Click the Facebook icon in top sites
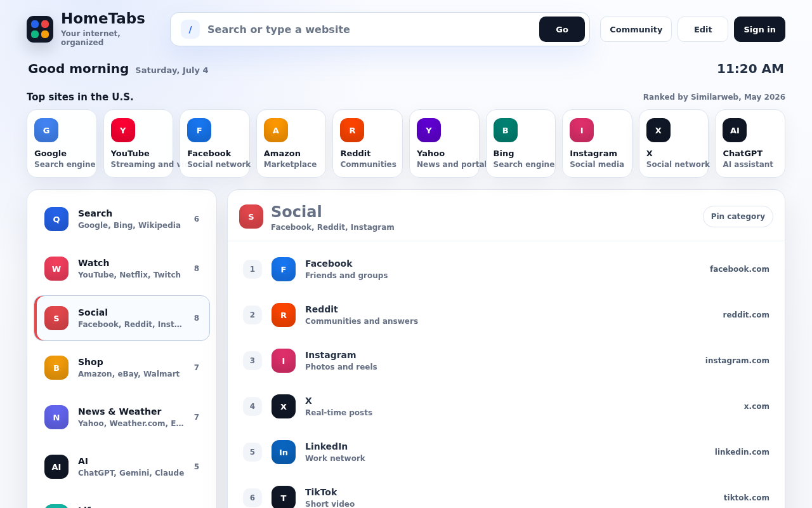This screenshot has width=812, height=508. [x=199, y=130]
